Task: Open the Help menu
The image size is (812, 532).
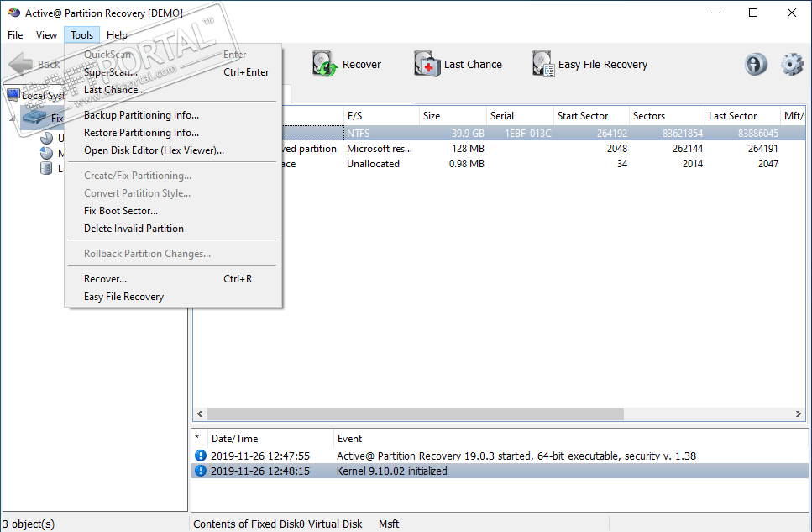Action: click(x=117, y=34)
